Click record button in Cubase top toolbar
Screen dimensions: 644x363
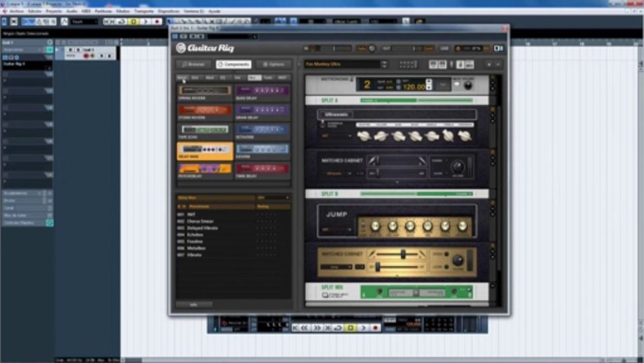point(157,22)
